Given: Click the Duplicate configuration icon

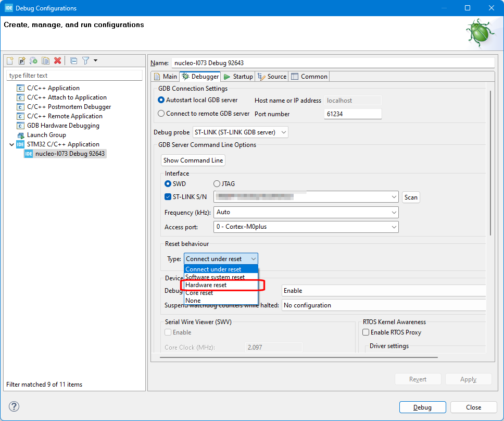Looking at the screenshot, I should (46, 60).
